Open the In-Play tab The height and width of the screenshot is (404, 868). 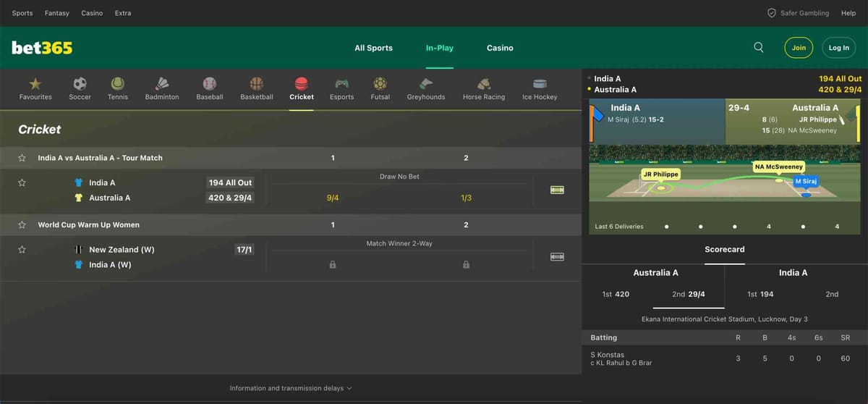pyautogui.click(x=440, y=48)
